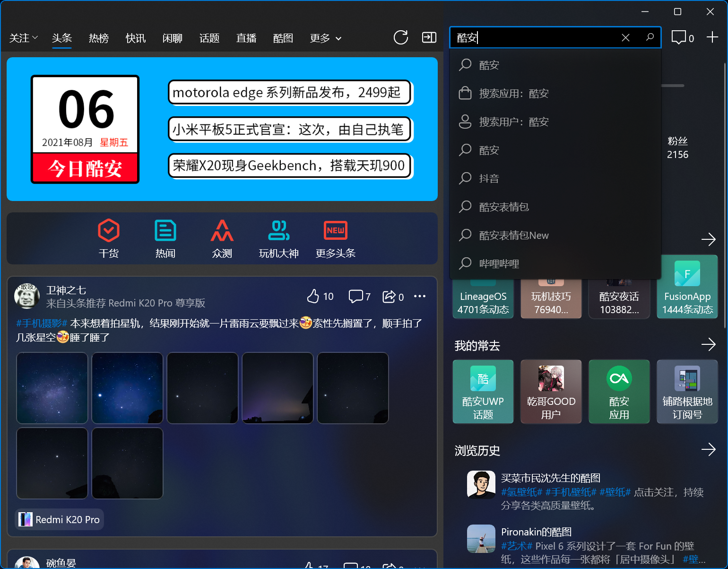Expand the 关注 dropdown
Screen dimensions: 728x569
pyautogui.click(x=24, y=38)
